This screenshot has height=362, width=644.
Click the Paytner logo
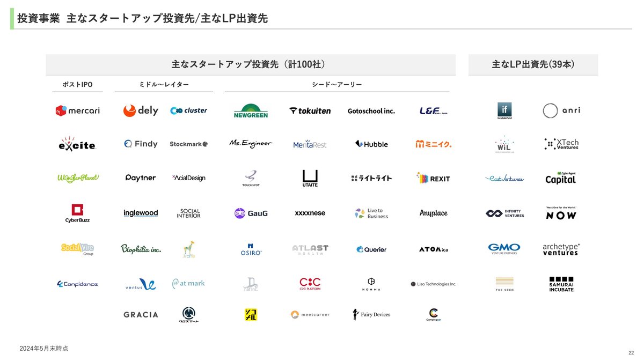point(141,178)
